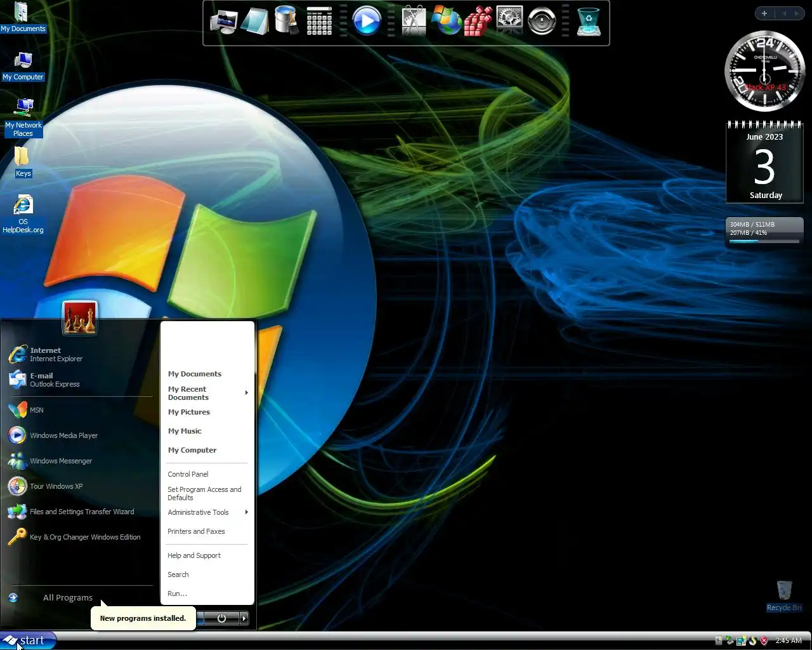Open Run... from the Start menu
The image size is (812, 650).
pyautogui.click(x=177, y=594)
